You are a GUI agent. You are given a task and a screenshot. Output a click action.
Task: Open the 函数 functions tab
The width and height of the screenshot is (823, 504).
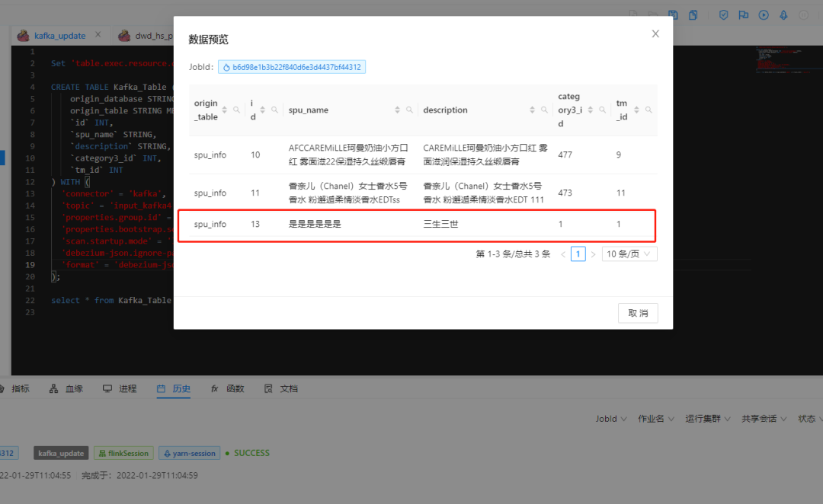227,388
